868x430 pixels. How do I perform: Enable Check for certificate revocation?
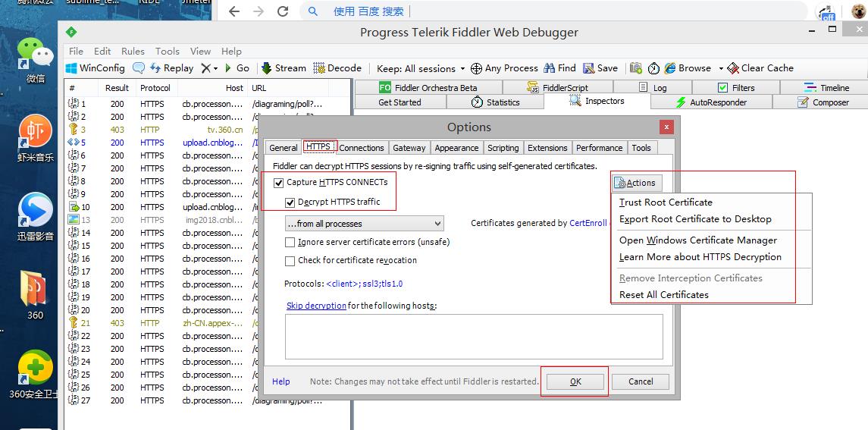290,260
